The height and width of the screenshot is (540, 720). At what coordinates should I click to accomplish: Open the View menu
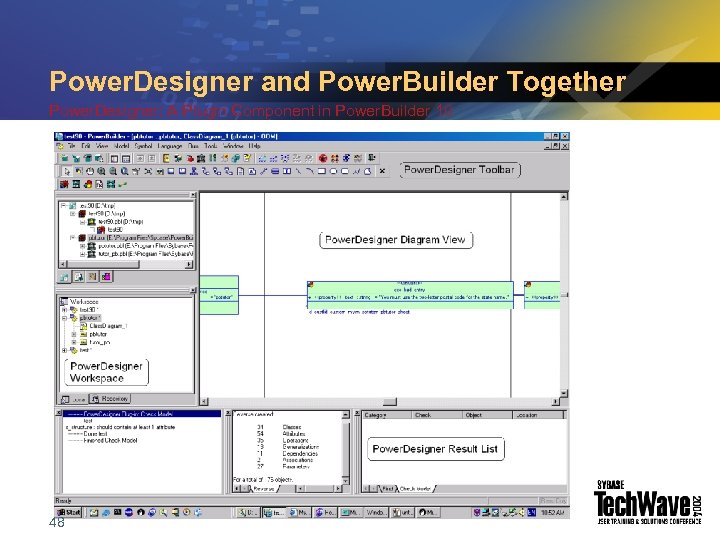tap(102, 146)
